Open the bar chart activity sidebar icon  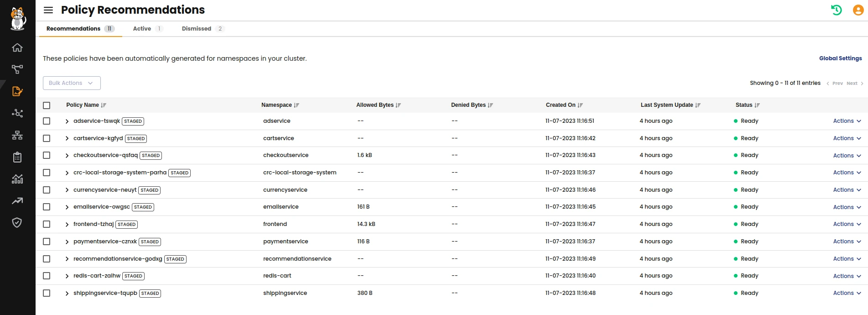point(17,179)
